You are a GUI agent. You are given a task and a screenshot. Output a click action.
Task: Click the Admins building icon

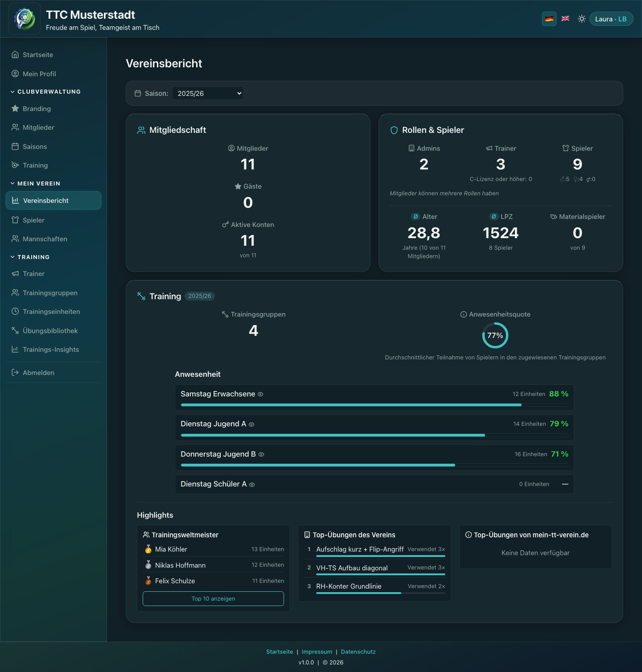click(412, 148)
